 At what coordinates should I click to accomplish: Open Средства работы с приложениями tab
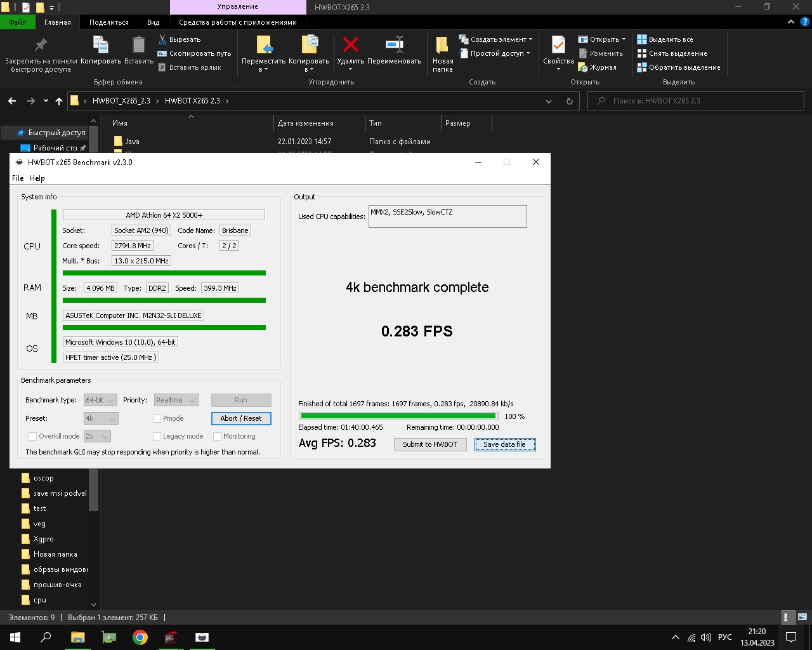click(238, 22)
